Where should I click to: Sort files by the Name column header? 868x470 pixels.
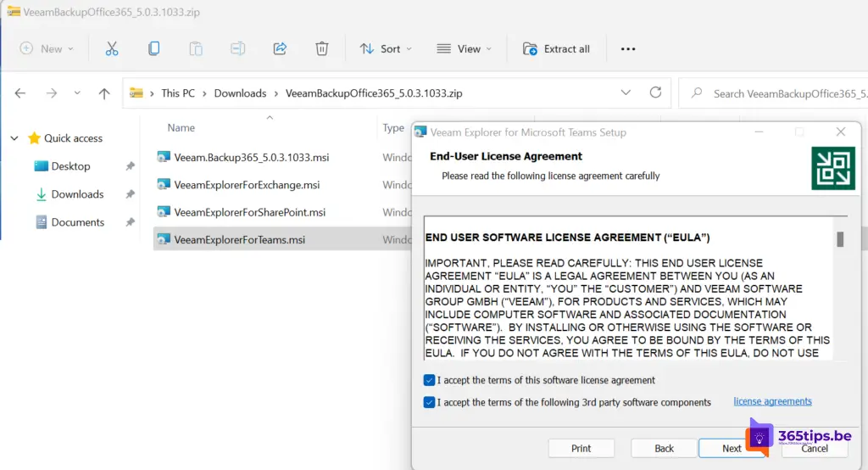[181, 127]
